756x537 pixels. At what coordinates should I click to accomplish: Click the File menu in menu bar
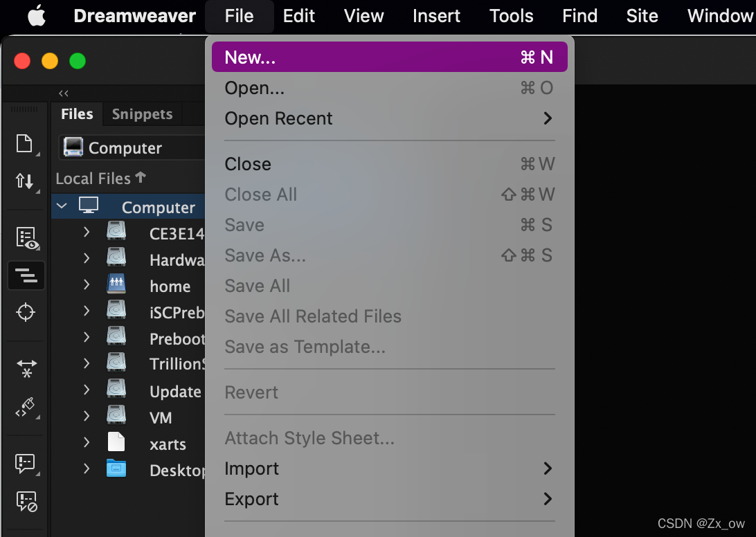tap(239, 16)
